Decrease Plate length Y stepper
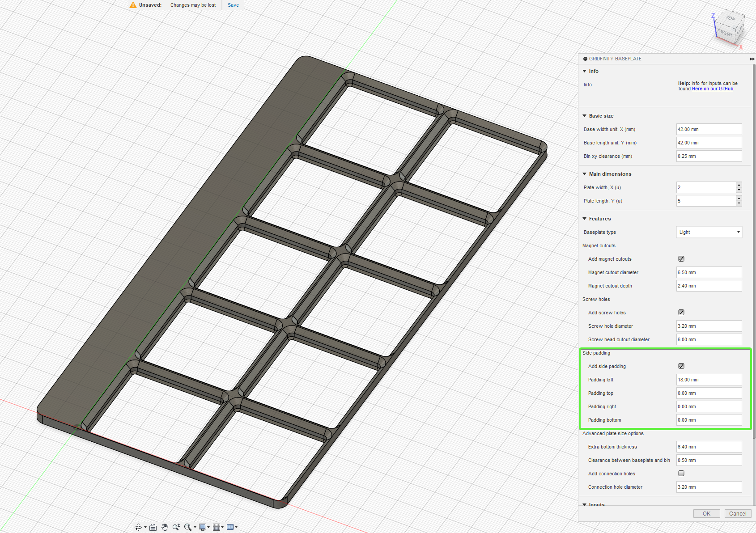 (739, 203)
